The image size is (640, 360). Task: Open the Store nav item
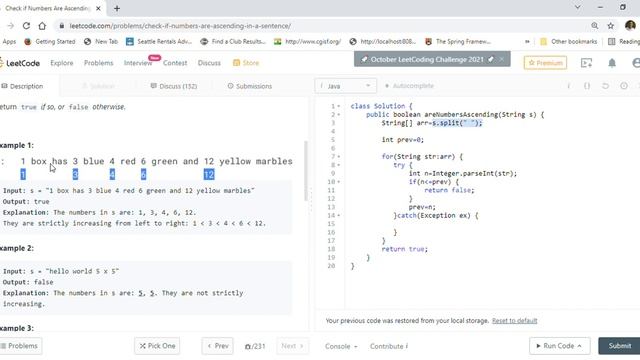[x=246, y=63]
